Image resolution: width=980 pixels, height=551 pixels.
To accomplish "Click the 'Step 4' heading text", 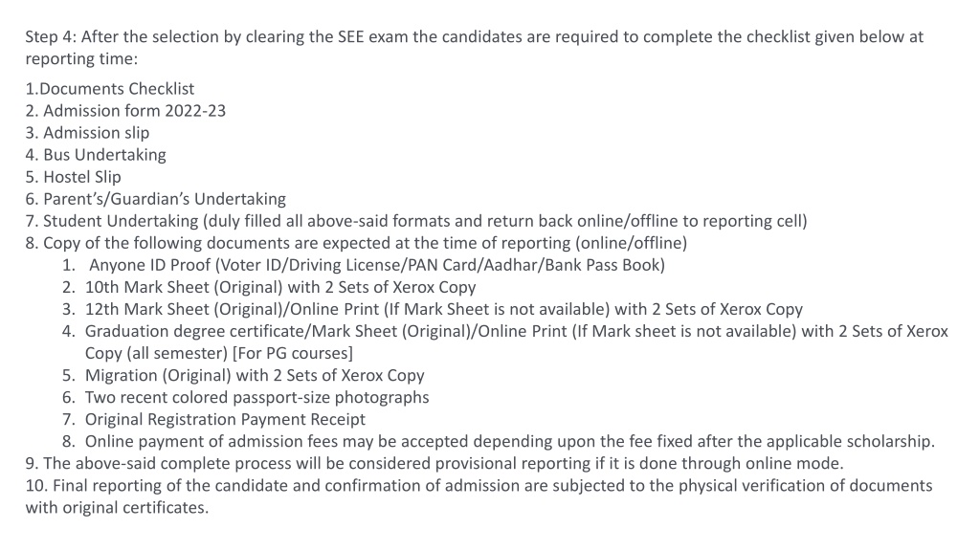I will pyautogui.click(x=51, y=37).
